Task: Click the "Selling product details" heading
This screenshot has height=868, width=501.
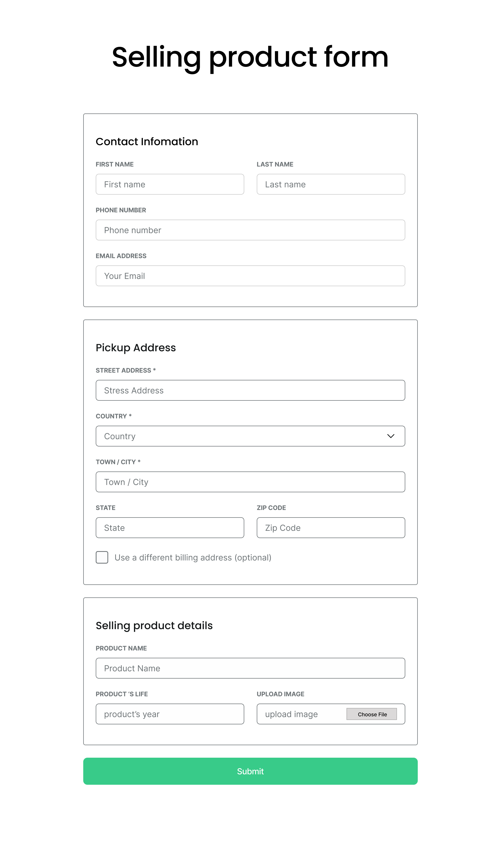Action: [154, 625]
